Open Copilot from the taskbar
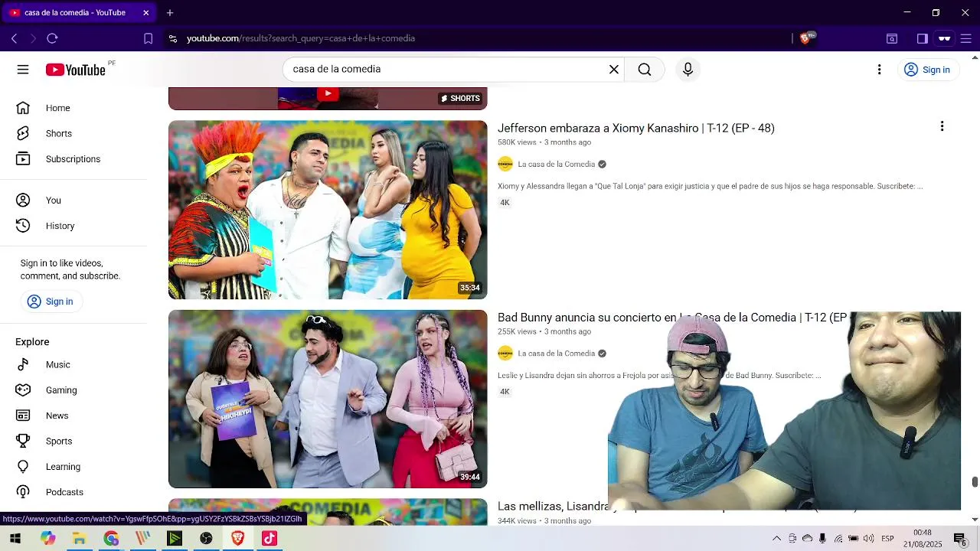980x551 pixels. pos(48,539)
